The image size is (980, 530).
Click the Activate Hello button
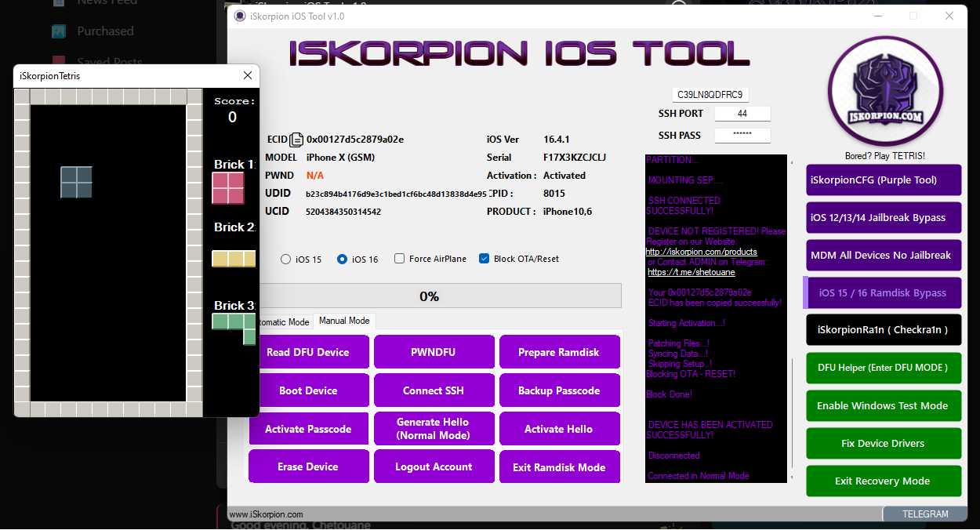[559, 429]
